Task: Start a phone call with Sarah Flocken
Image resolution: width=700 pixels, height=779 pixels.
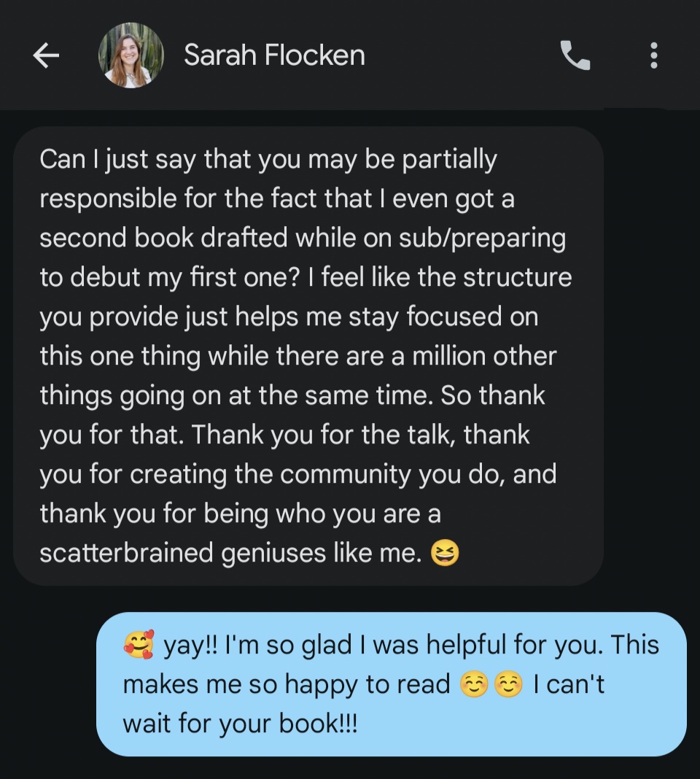Action: point(575,55)
